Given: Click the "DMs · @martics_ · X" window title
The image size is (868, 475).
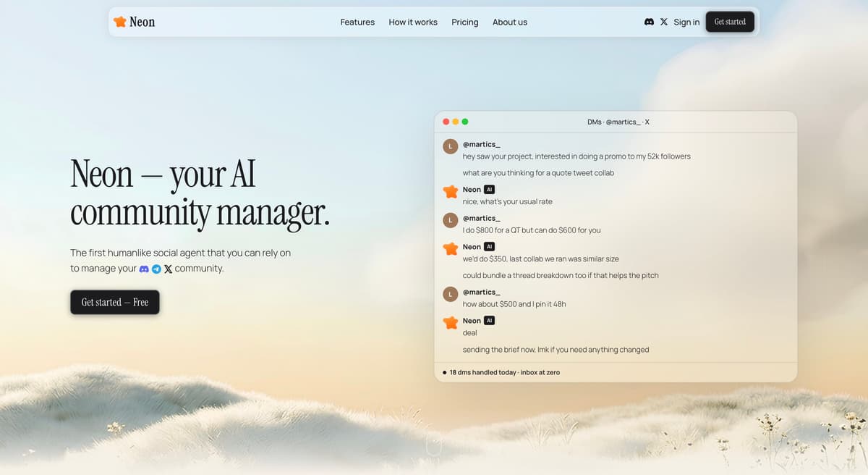Looking at the screenshot, I should pos(618,122).
